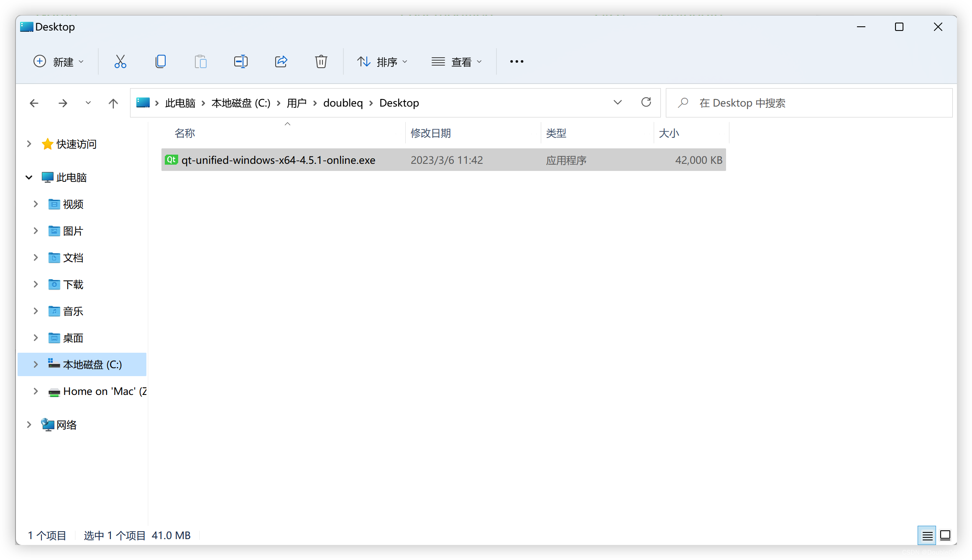Select 此电脑 in navigation pane
Image resolution: width=972 pixels, height=560 pixels.
click(64, 177)
